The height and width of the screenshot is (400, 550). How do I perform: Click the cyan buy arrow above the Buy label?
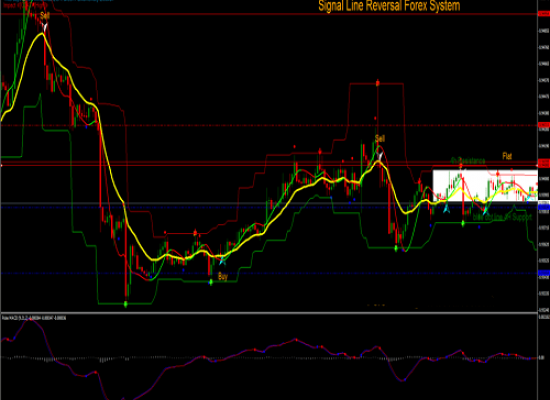tap(222, 260)
